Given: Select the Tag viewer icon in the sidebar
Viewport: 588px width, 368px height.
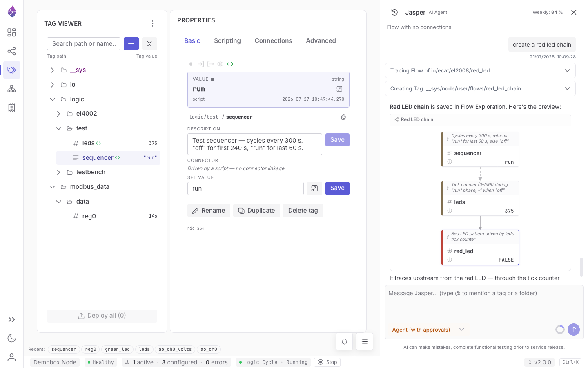Looking at the screenshot, I should [x=11, y=70].
